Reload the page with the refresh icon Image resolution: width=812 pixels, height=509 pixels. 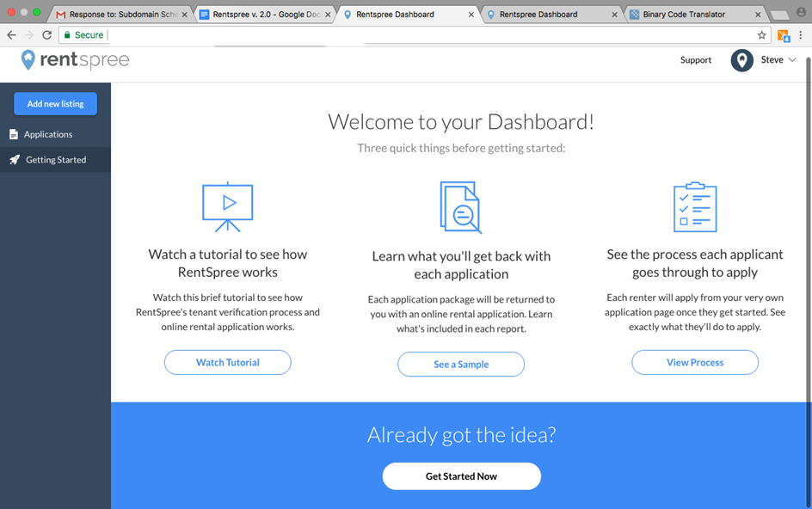[x=46, y=35]
